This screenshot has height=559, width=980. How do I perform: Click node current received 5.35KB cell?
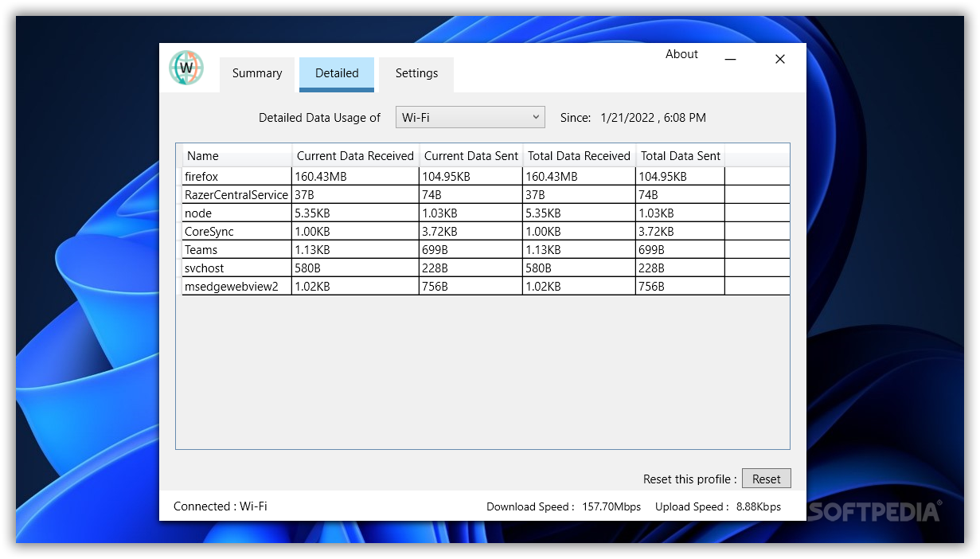(355, 213)
